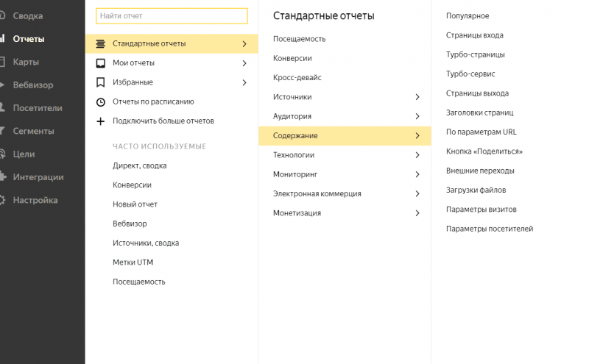The height and width of the screenshot is (364, 589).
Task: Click the clock icon for scheduled reports
Action: coord(100,102)
